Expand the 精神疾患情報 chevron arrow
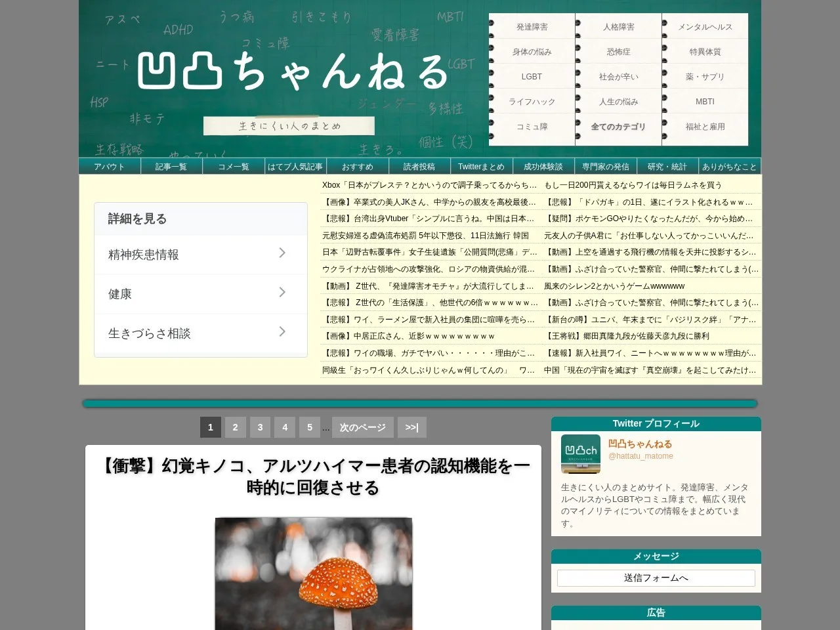Image resolution: width=840 pixels, height=630 pixels. pyautogui.click(x=282, y=253)
